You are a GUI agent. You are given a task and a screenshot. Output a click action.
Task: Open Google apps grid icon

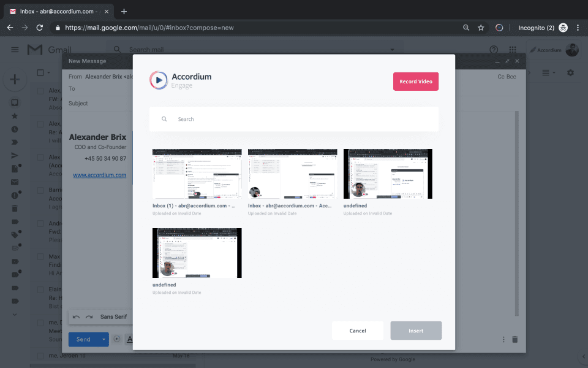[x=513, y=50]
